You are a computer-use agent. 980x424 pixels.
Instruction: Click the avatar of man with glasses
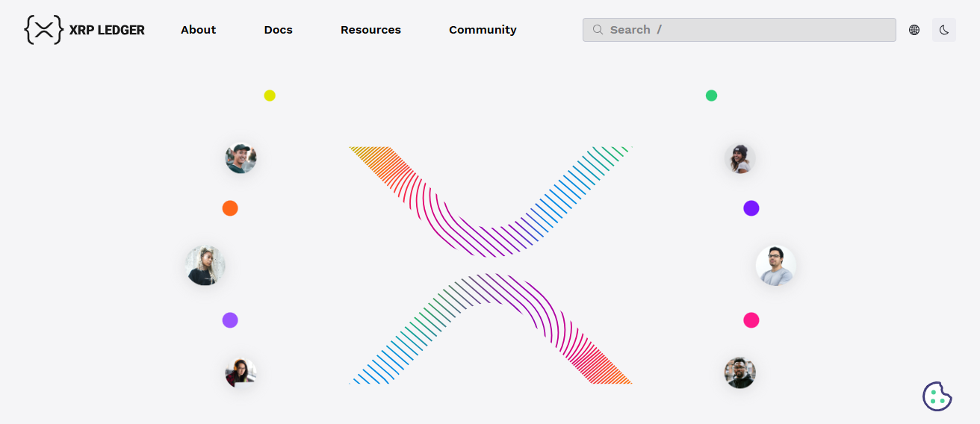[775, 266]
